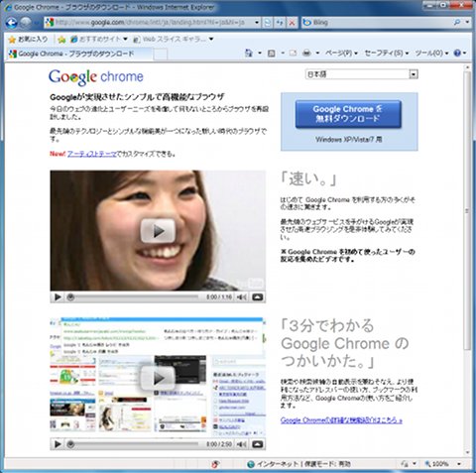Open the first video on YouTube via bar icon
The height and width of the screenshot is (473, 476).
(258, 297)
